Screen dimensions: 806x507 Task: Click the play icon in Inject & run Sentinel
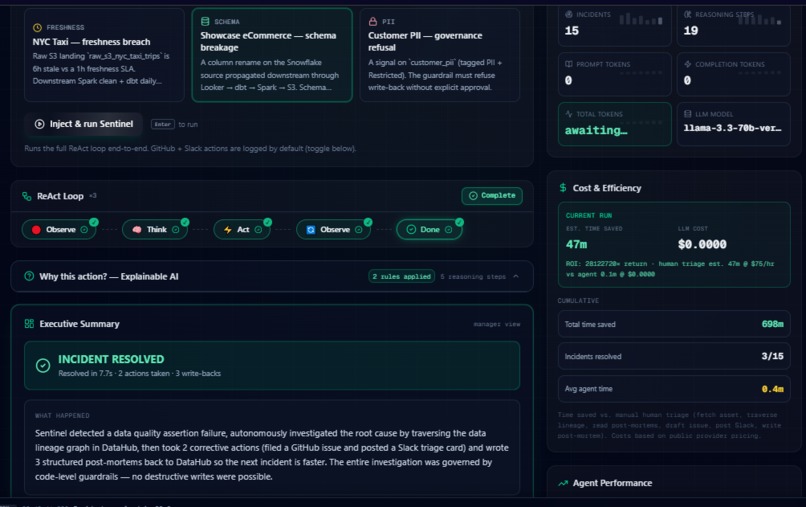tap(40, 124)
